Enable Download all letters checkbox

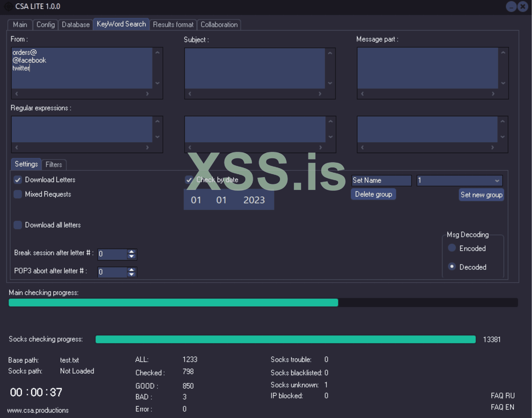pyautogui.click(x=18, y=225)
